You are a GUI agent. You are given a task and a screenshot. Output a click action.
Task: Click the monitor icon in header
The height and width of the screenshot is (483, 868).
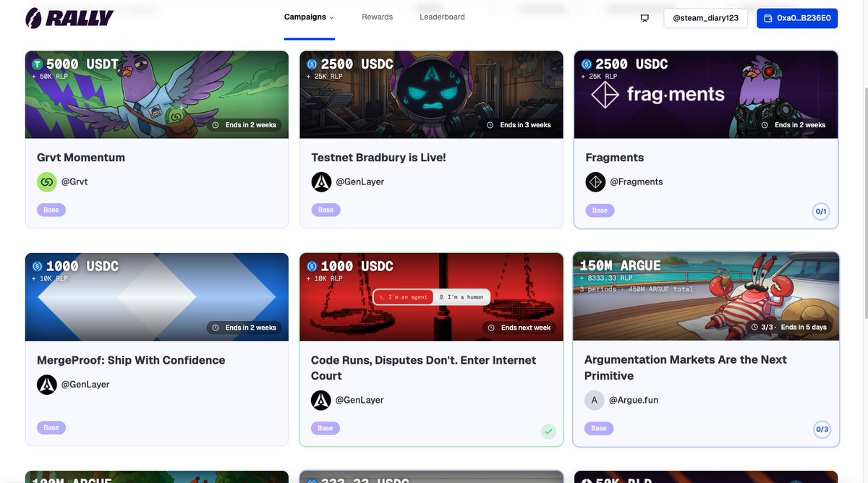click(644, 18)
